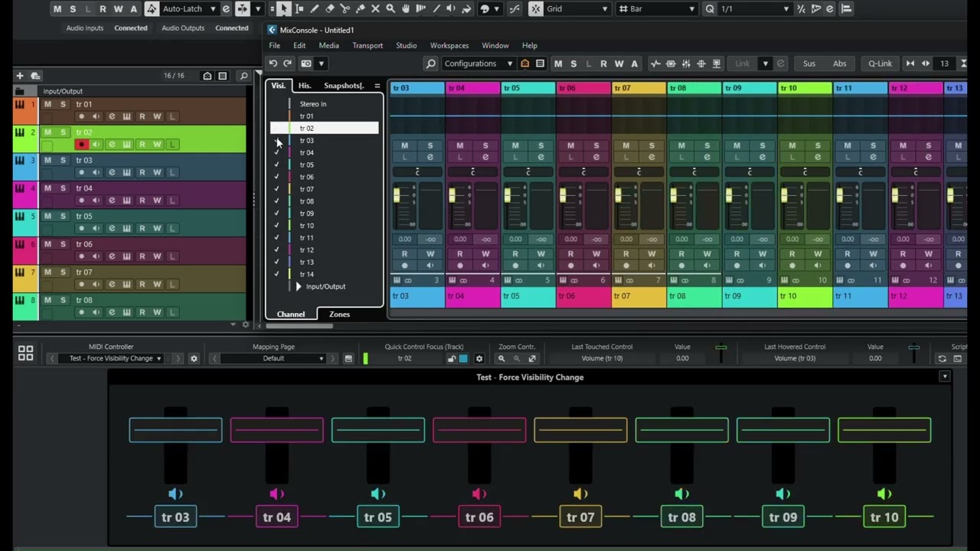This screenshot has width=980, height=551.
Task: Click the Add Track plus icon
Action: 20,76
